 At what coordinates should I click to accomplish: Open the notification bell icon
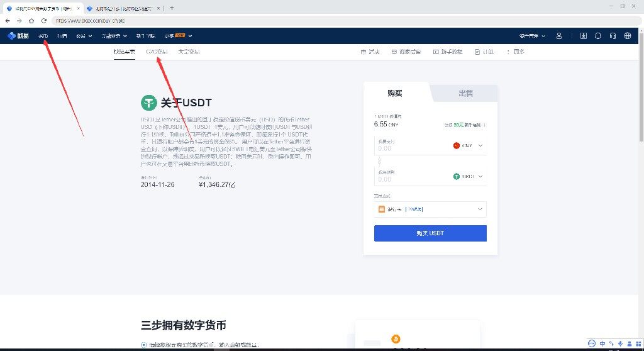pos(597,36)
